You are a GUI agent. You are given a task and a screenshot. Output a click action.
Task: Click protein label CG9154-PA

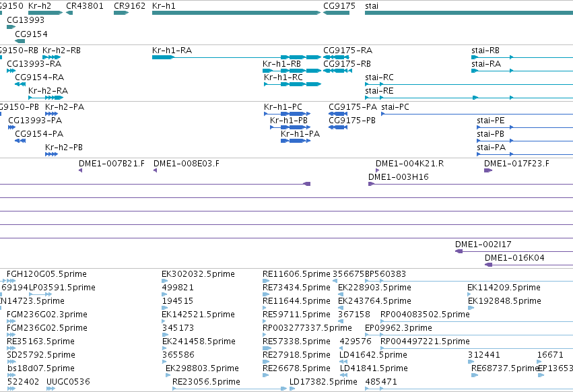click(x=39, y=134)
